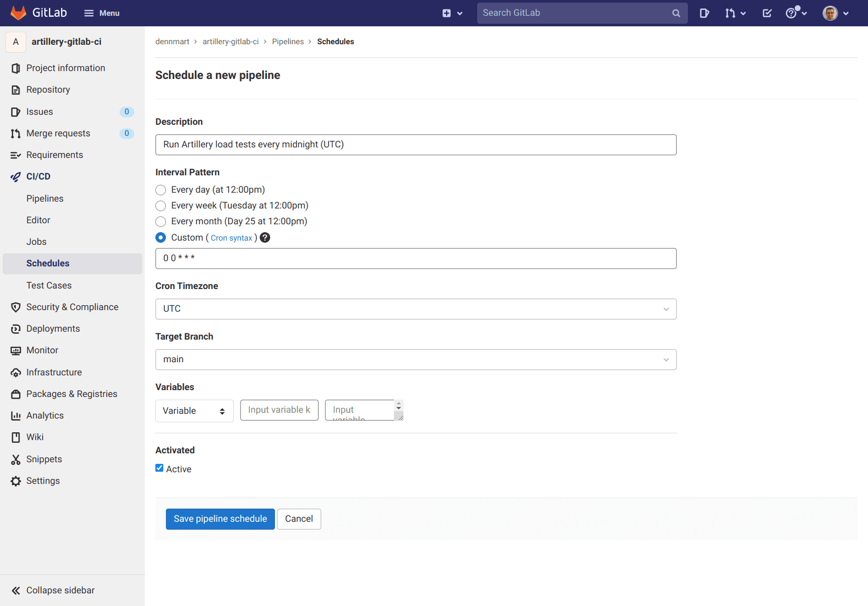Uncheck the Active checkbox
This screenshot has width=868, height=606.
pyautogui.click(x=159, y=468)
